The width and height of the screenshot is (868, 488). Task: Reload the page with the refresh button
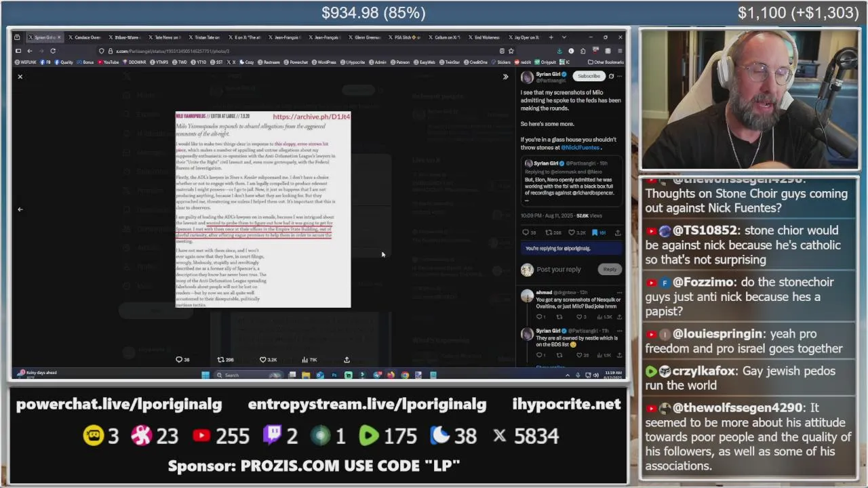point(52,51)
